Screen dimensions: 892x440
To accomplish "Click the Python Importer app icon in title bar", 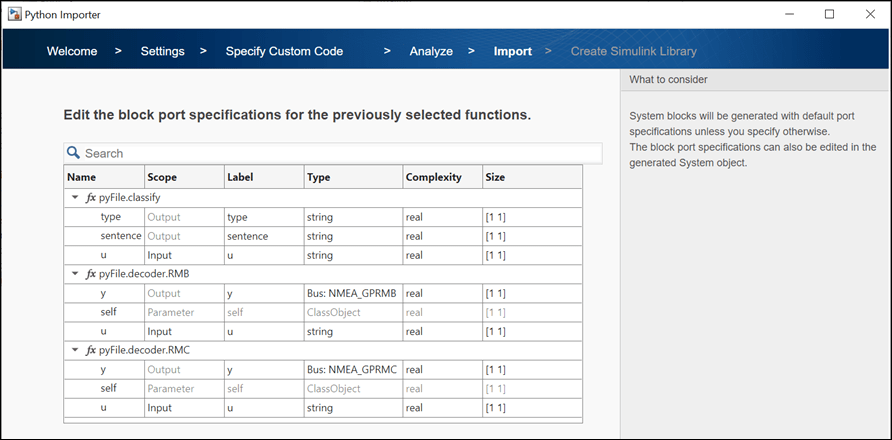I will tap(13, 14).
